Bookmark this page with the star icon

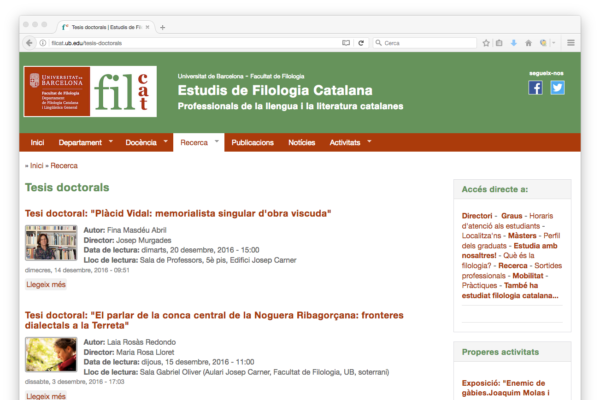[486, 43]
